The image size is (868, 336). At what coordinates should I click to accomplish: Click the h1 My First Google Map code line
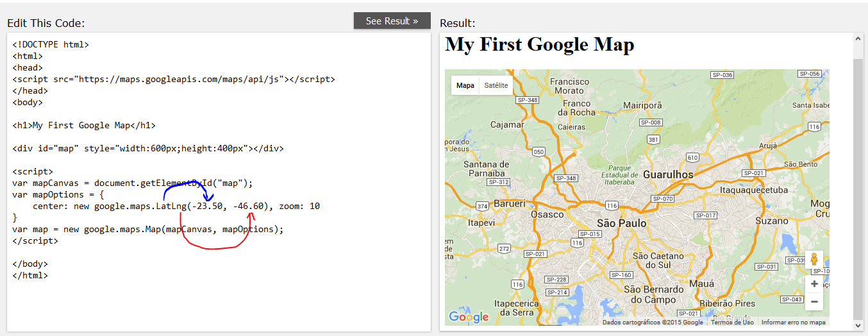coord(84,125)
